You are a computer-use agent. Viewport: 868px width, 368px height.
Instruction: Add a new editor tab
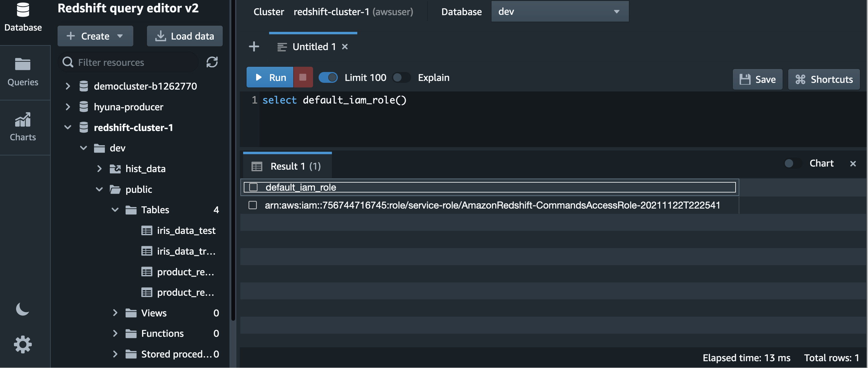254,46
